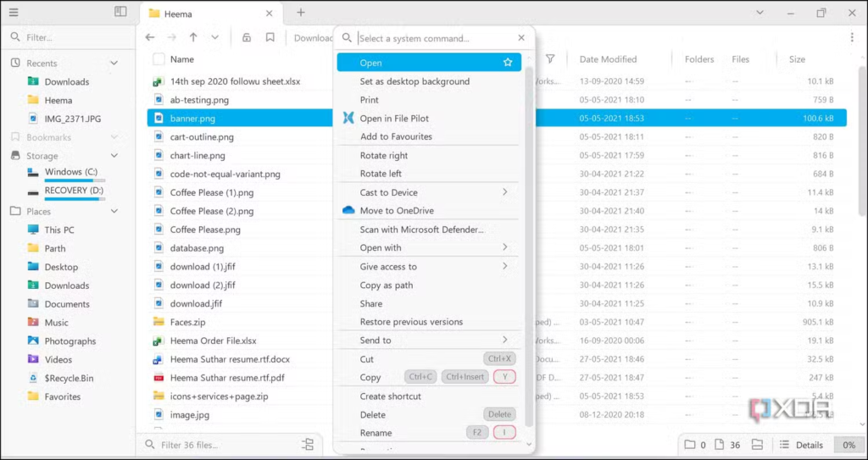Click the system command search field
Viewport: 868px width, 460px height.
(x=432, y=38)
